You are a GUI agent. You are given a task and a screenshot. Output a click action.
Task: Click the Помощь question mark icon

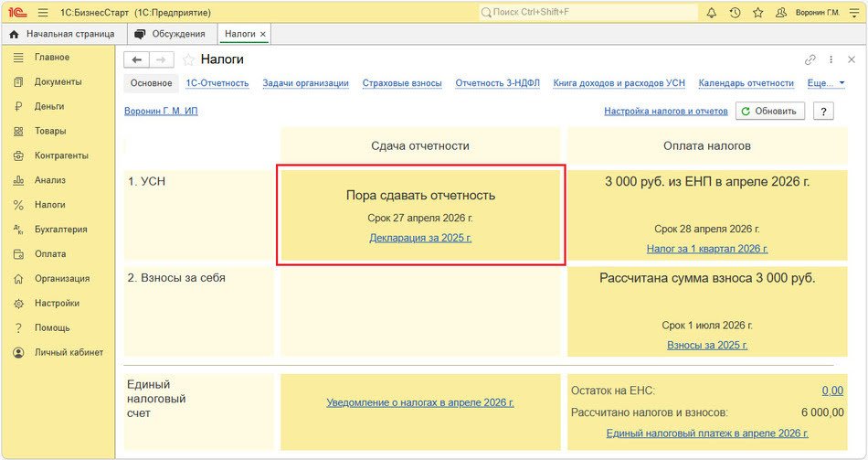click(18, 328)
